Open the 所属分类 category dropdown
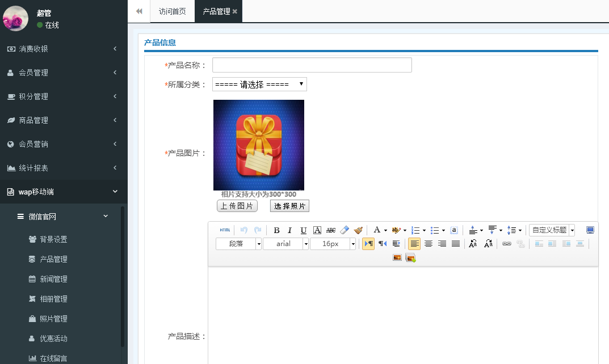The image size is (609, 364). (259, 83)
